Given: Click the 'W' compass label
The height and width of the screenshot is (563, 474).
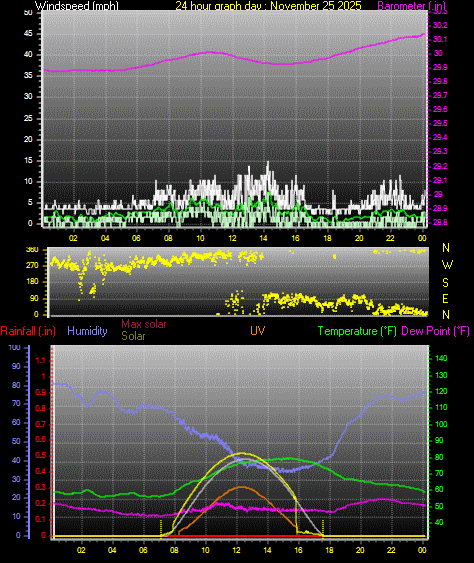Looking at the screenshot, I should (x=447, y=265).
